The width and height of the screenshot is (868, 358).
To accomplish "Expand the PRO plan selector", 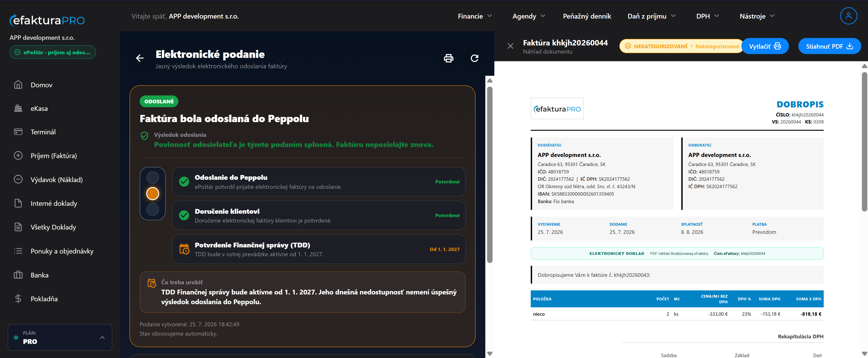I will tap(60, 337).
